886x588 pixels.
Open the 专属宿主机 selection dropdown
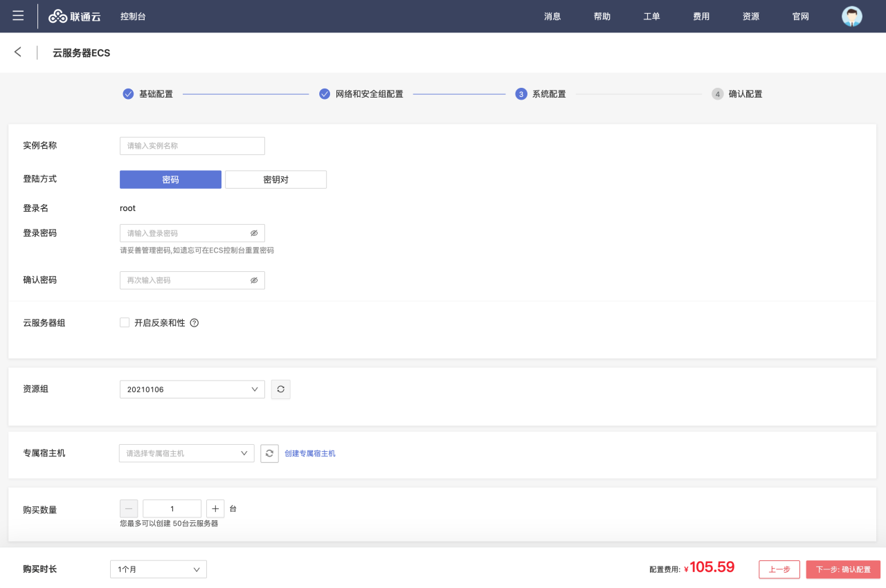pyautogui.click(x=186, y=453)
